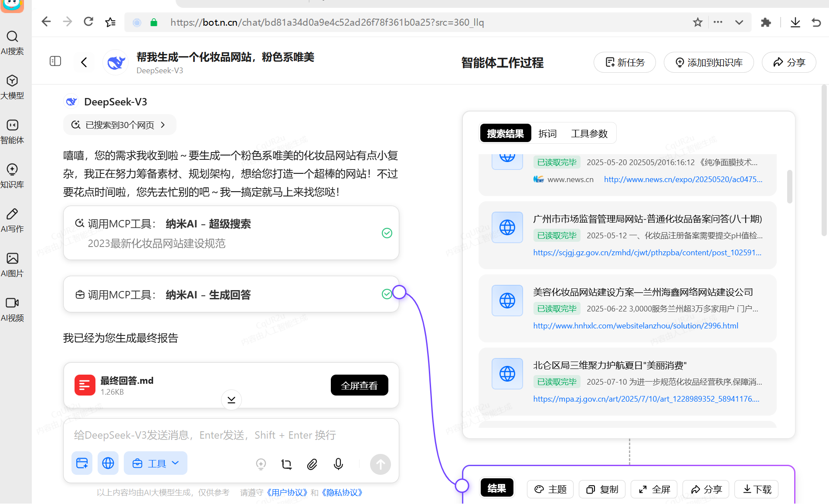Click the header 分享 button
The width and height of the screenshot is (829, 504).
click(789, 62)
